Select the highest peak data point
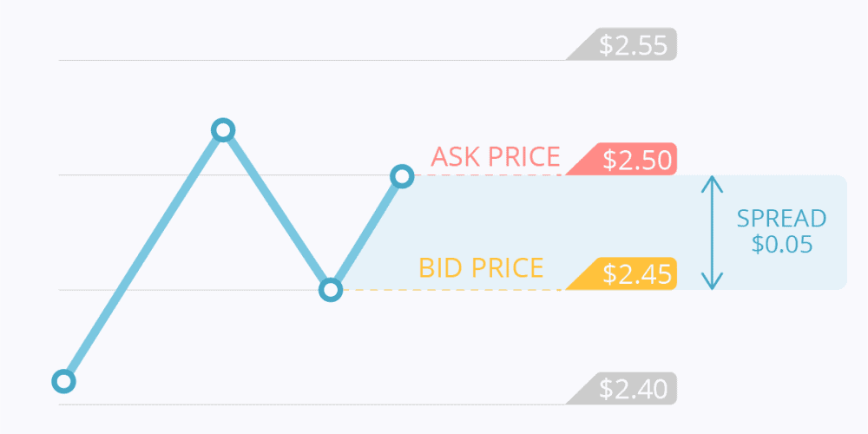868x434 pixels. [222, 130]
